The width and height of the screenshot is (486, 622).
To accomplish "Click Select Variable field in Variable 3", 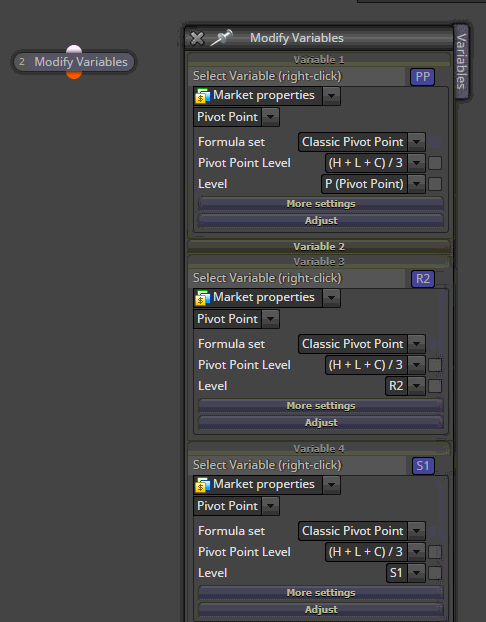I will click(x=298, y=278).
